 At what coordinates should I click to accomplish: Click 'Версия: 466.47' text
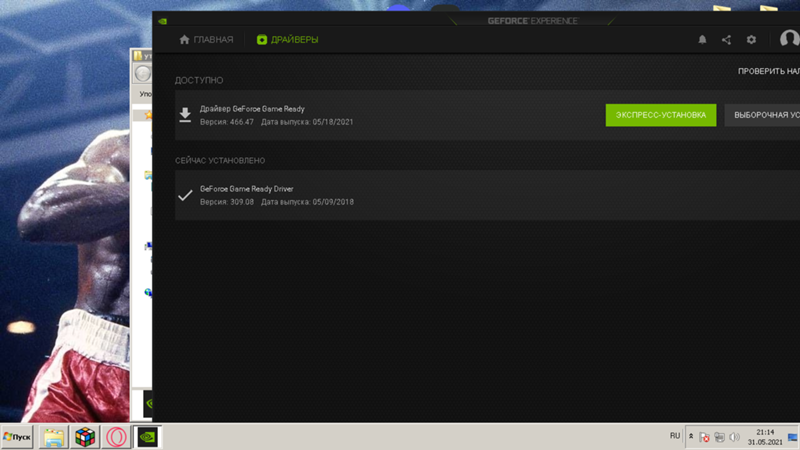227,122
